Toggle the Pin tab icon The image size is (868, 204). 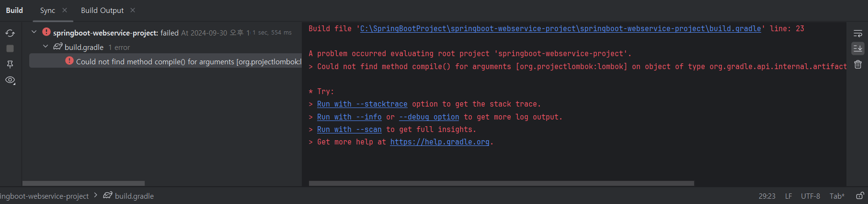pyautogui.click(x=10, y=64)
